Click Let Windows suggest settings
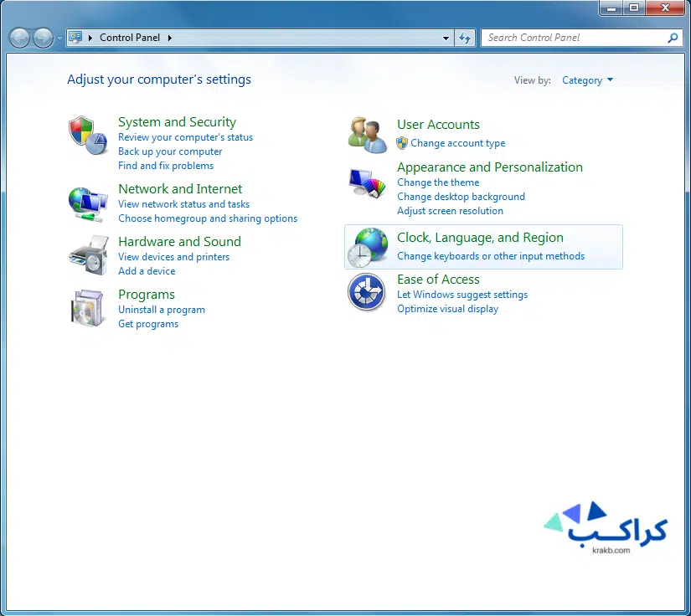Viewport: 691px width, 616px height. [462, 295]
